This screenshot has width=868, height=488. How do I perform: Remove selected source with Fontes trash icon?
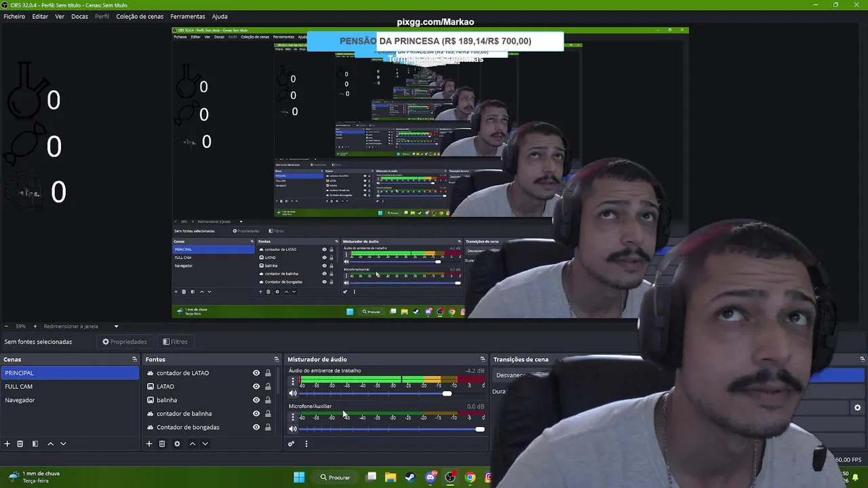coord(162,444)
